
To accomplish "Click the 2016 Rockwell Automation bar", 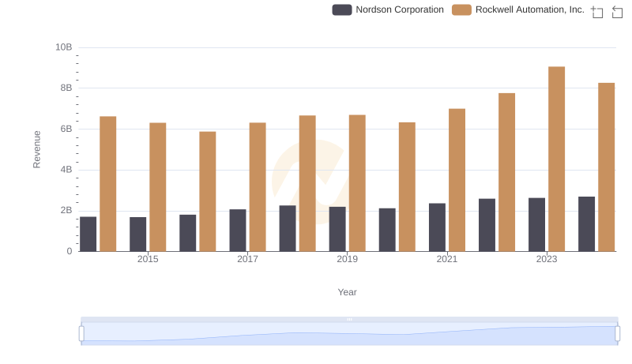I will (208, 192).
